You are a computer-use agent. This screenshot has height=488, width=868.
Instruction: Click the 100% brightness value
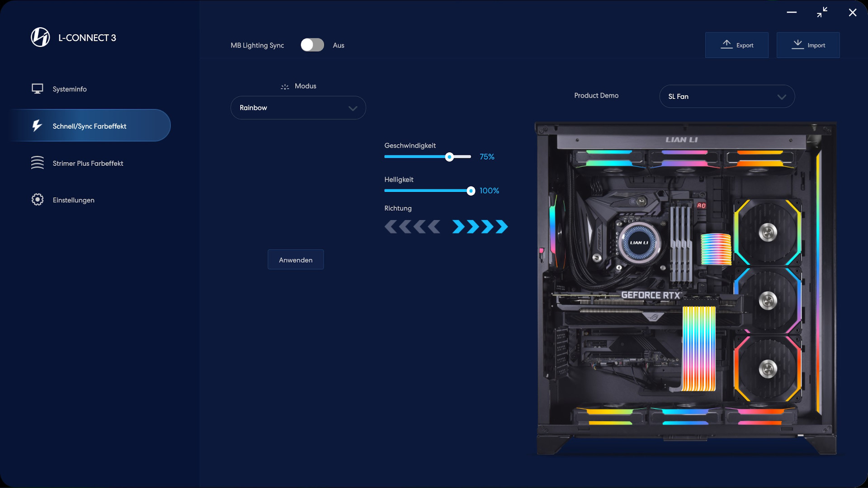pos(489,191)
